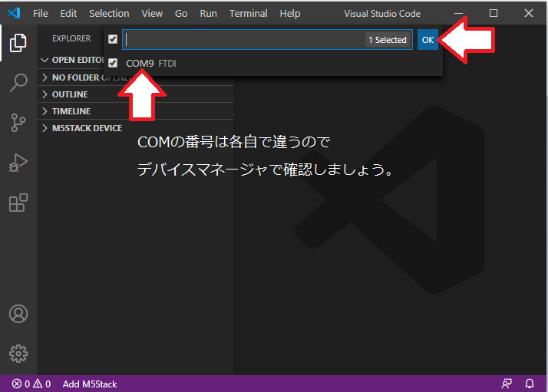Maximize the Visual Studio Code window
This screenshot has width=548, height=392.
click(x=494, y=13)
